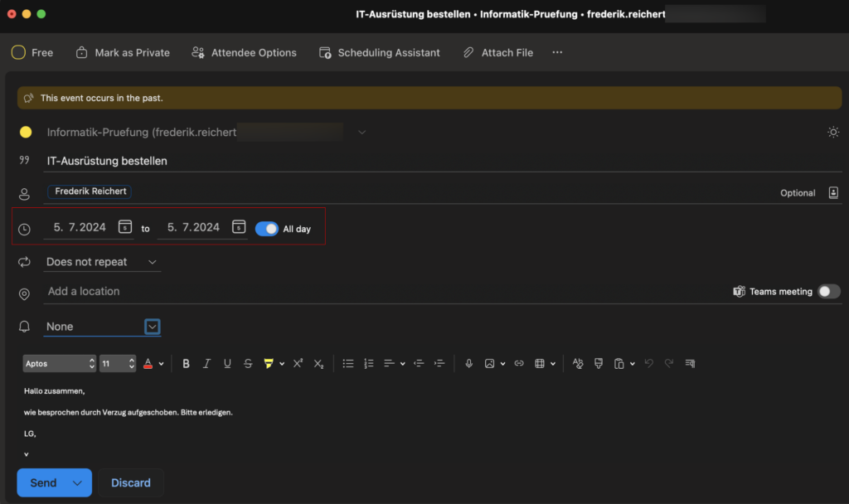Viewport: 849px width, 504px height.
Task: Insert a hyperlink using link icon
Action: [x=519, y=363]
